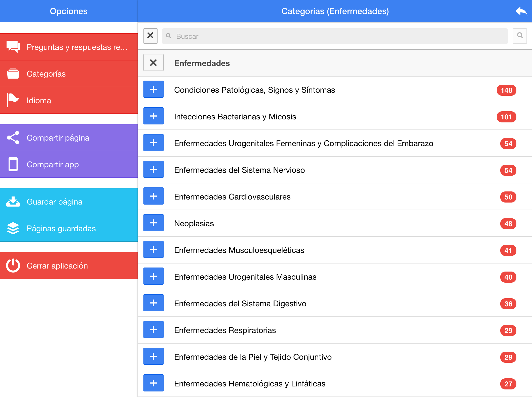Click the Idioma flag icon
Image resolution: width=532 pixels, height=397 pixels.
coord(13,100)
